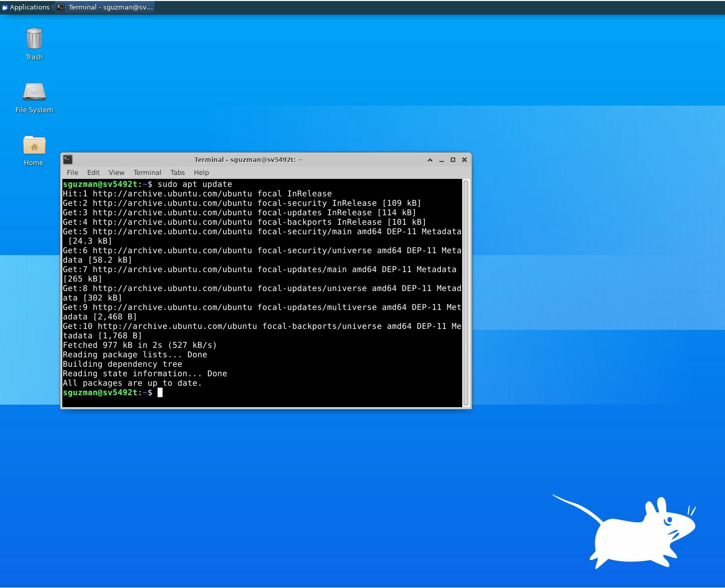Screen dimensions: 725x588
Task: Open the File menu in the terminal
Action: click(72, 172)
